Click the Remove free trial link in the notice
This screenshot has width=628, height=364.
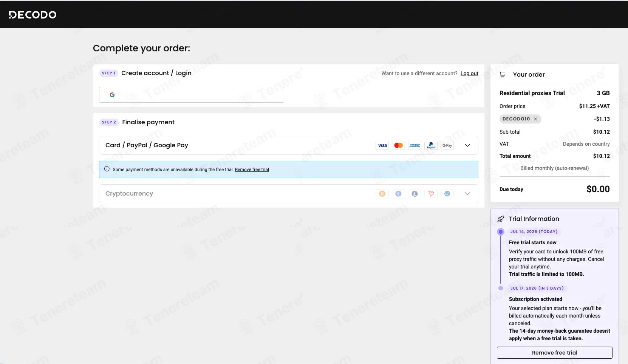point(252,170)
